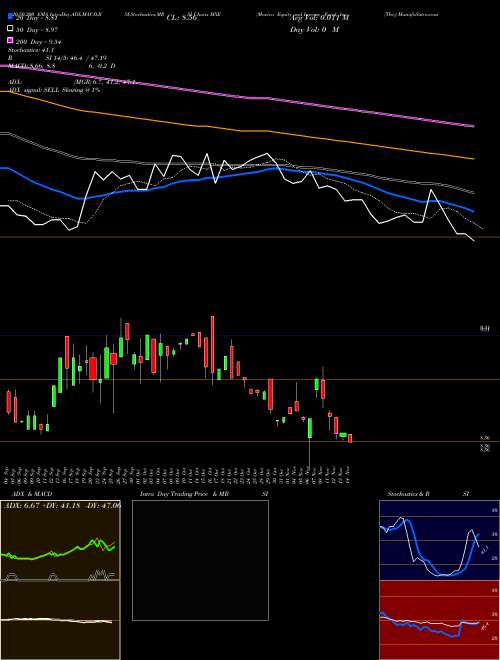Screen dimensions: 500x660
Task: Select the '20 Day - 8.81' legend text
Action: point(36,18)
